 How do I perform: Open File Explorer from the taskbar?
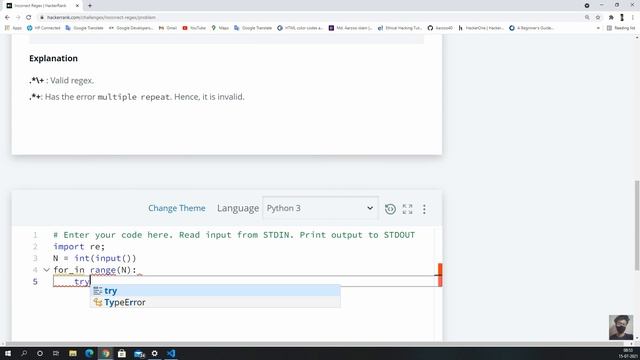tap(73, 353)
